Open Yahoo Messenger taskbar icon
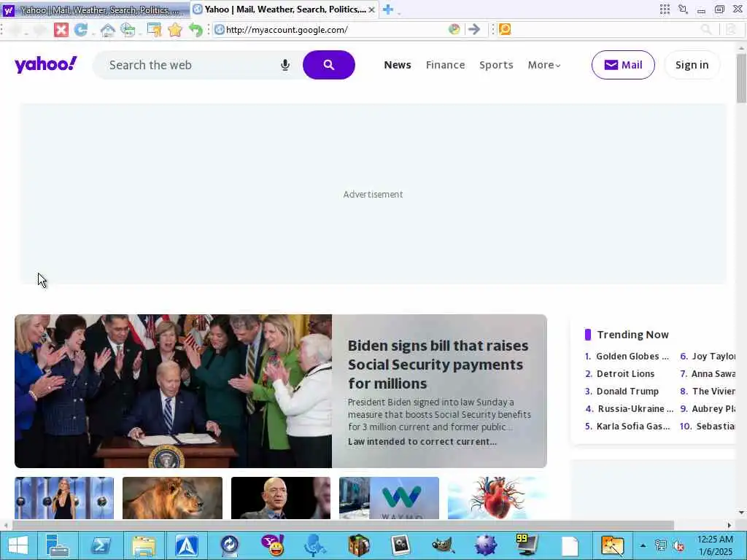This screenshot has width=747, height=560. coord(273,545)
